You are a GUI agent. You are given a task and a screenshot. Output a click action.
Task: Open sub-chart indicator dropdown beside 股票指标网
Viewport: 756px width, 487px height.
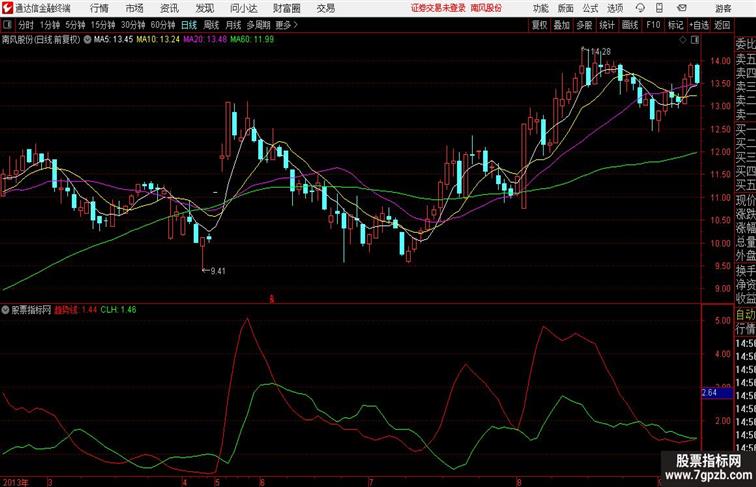point(6,310)
